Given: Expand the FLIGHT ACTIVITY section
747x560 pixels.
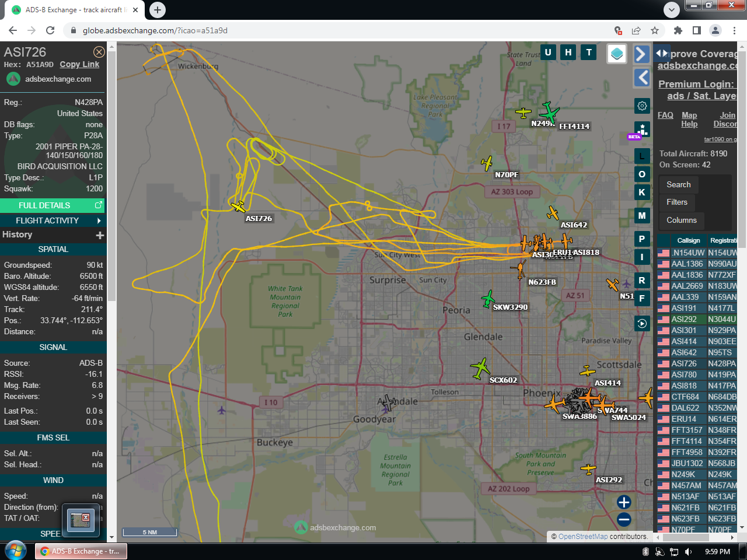Looking at the screenshot, I should (53, 220).
